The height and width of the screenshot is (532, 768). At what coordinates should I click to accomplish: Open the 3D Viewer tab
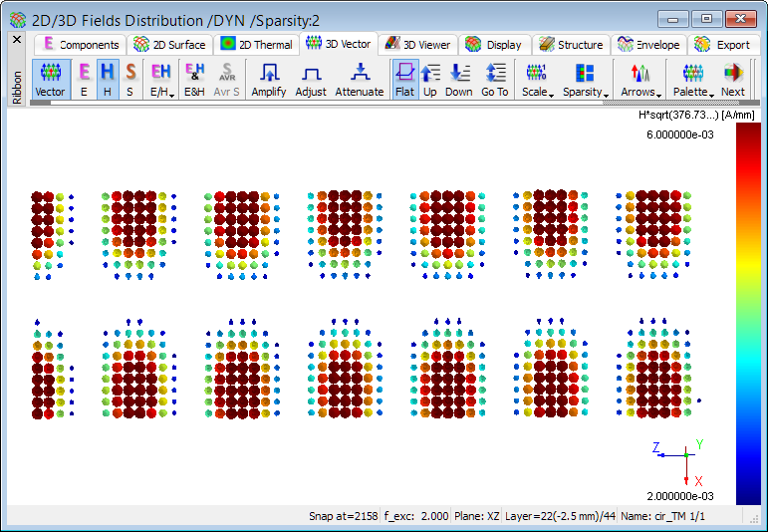click(x=418, y=45)
